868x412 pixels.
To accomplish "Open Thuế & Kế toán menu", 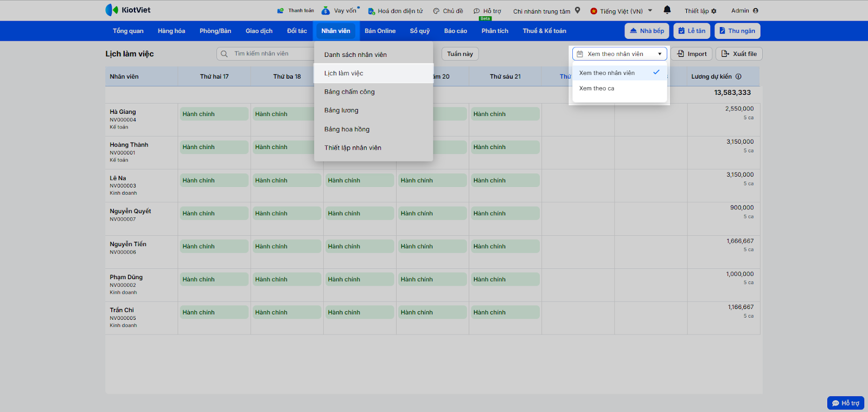I will point(544,31).
